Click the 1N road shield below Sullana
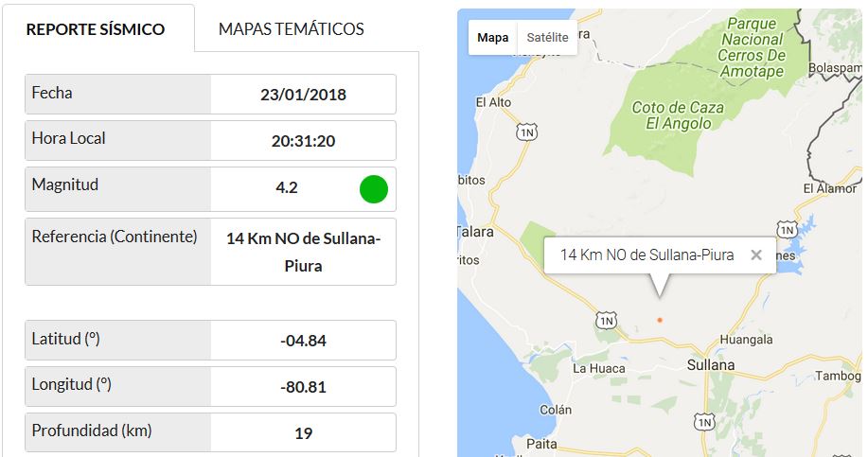The image size is (868, 457). 704,422
